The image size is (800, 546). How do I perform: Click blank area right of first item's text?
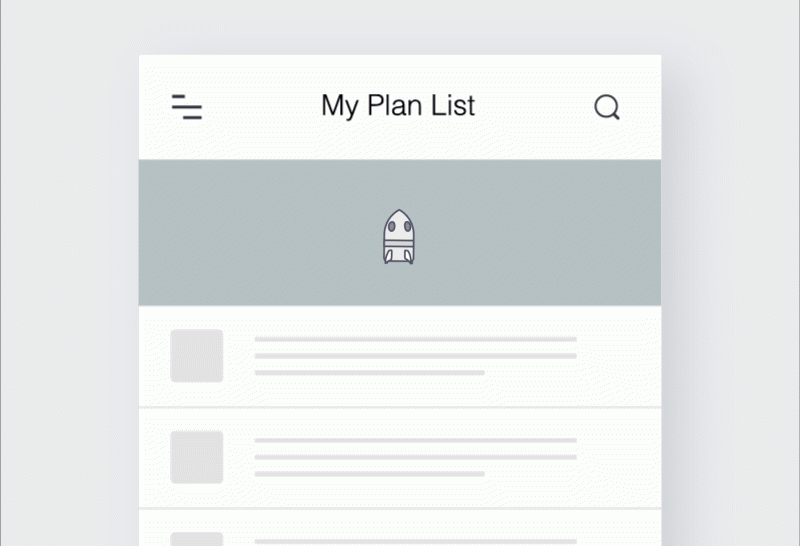[x=618, y=356]
